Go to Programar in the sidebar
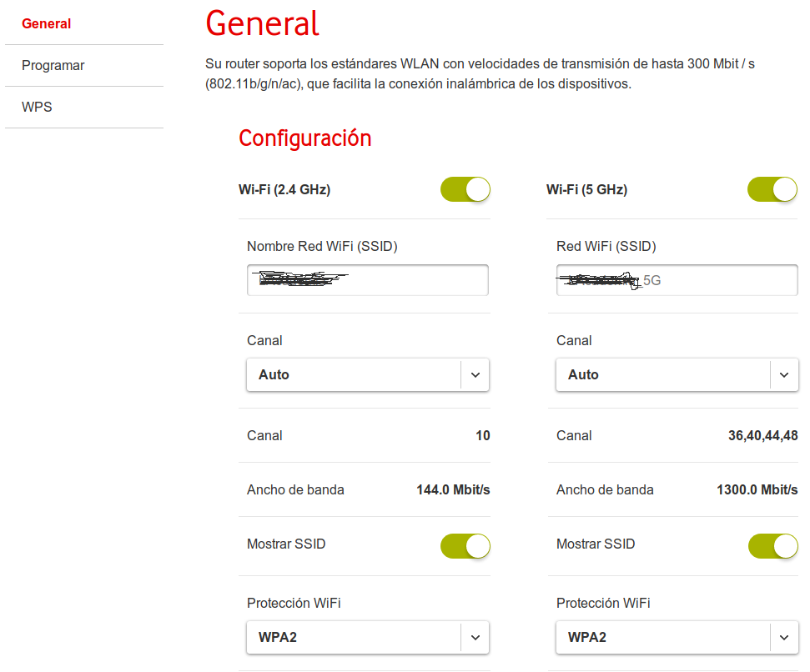 (x=53, y=66)
